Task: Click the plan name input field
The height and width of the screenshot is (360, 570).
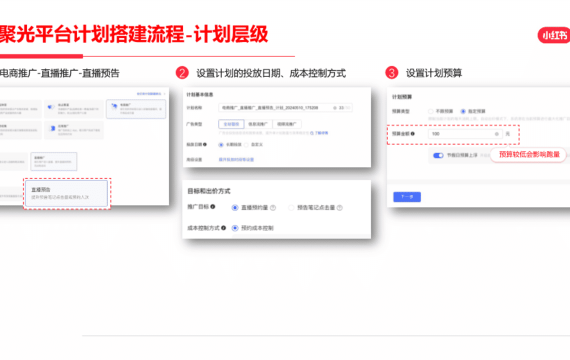Action: (x=285, y=108)
